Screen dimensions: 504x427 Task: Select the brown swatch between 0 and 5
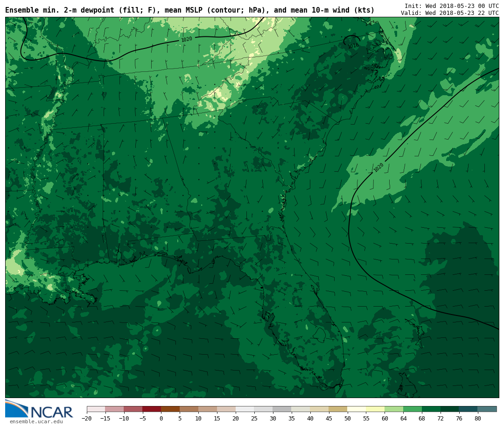click(170, 409)
